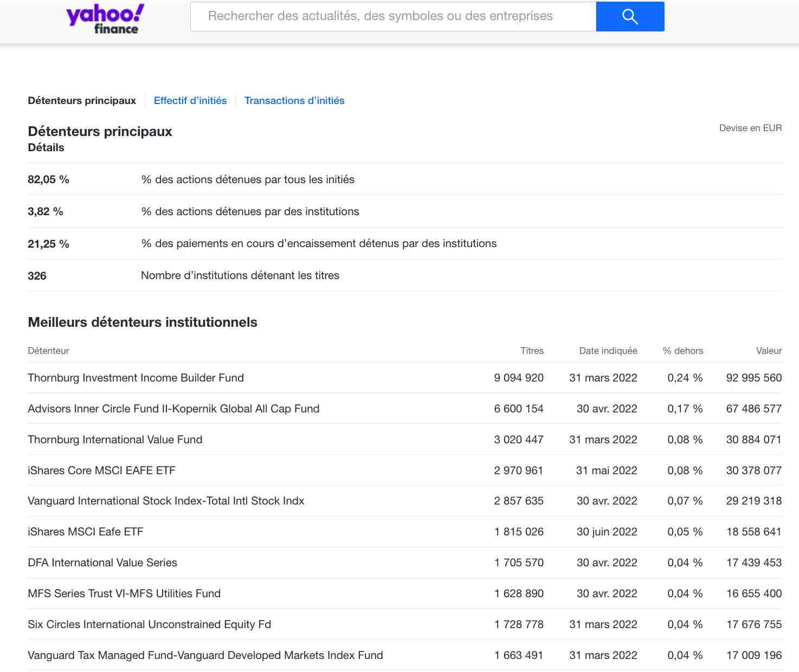Click the Valeur column header
Viewport: 799px width, 672px height.
769,351
